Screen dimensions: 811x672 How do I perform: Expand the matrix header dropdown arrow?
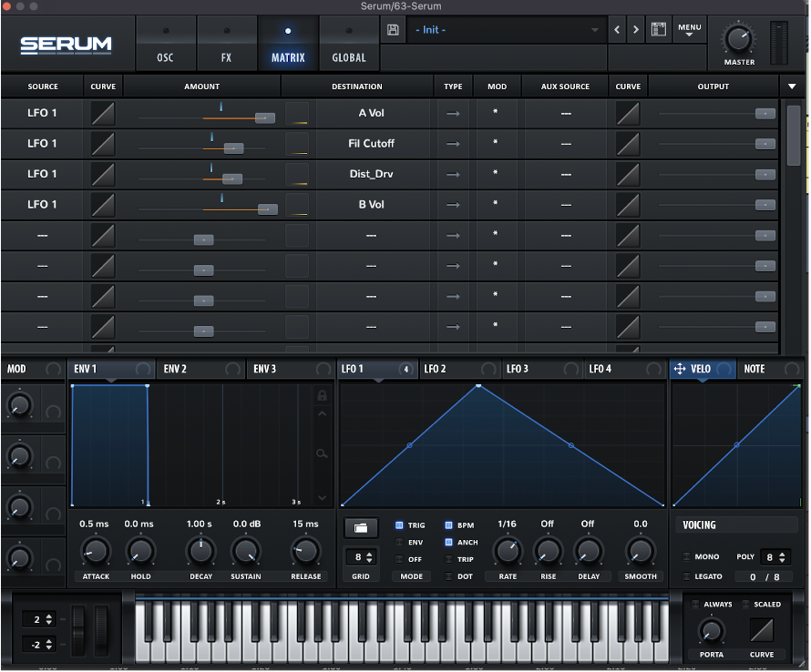click(790, 87)
